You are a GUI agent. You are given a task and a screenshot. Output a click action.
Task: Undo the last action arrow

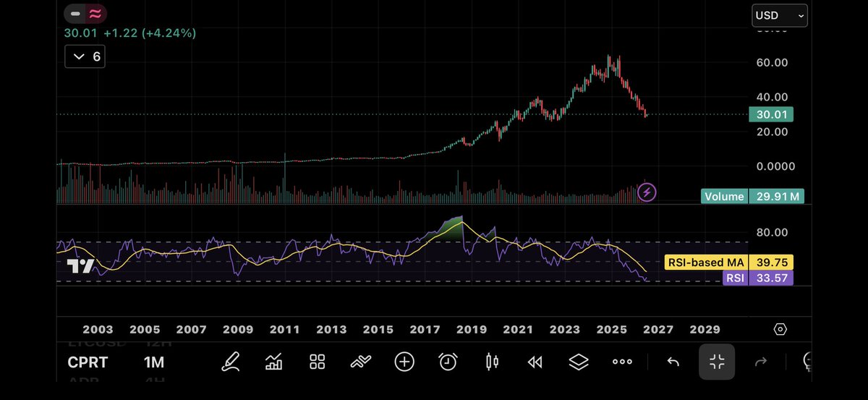(673, 362)
